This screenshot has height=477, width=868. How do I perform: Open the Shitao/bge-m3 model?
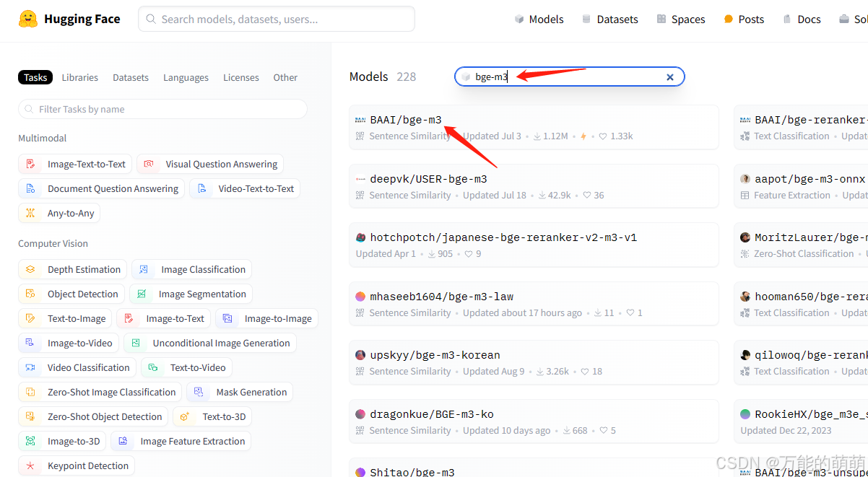click(534, 468)
